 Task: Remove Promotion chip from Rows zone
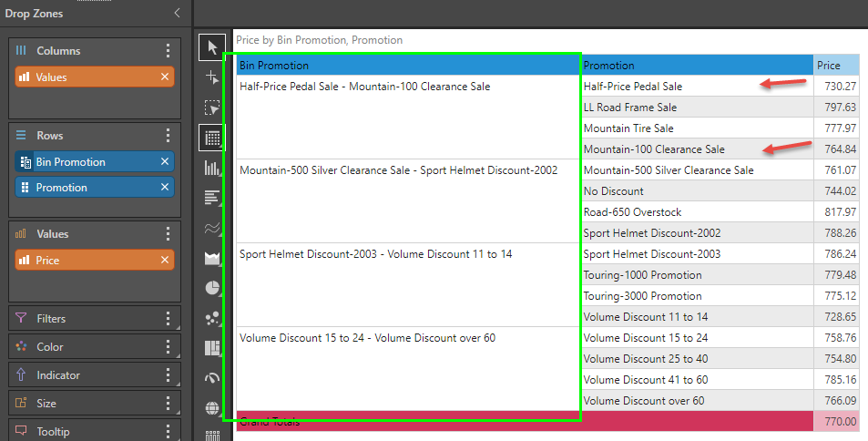tap(165, 188)
